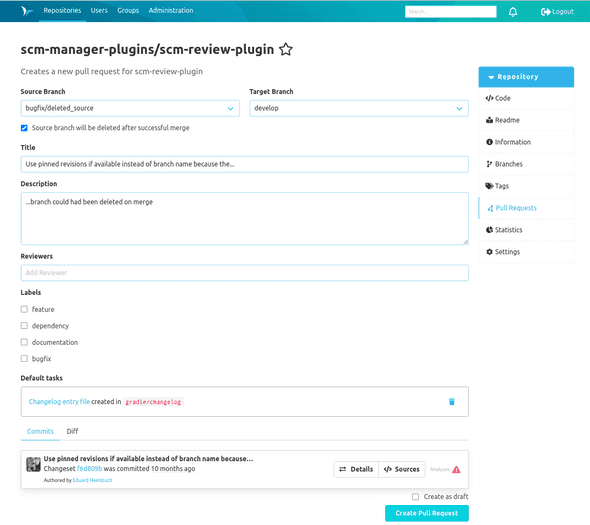Click the commit Sources button
The height and width of the screenshot is (525, 590).
402,469
